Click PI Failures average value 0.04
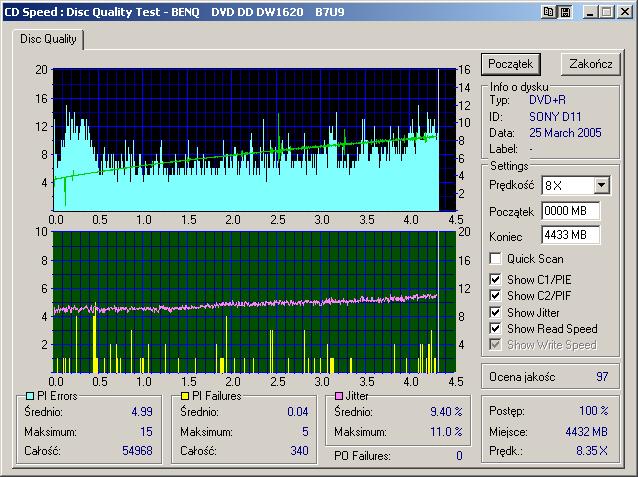The image size is (638, 477). 297,411
